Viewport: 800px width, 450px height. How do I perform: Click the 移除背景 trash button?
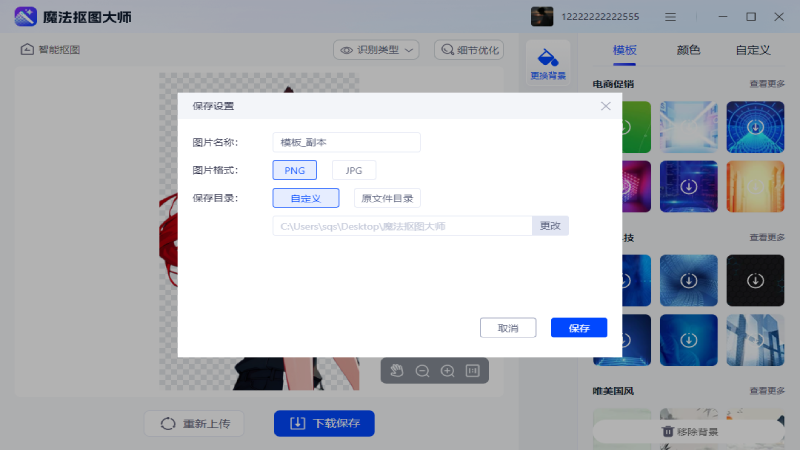[689, 432]
